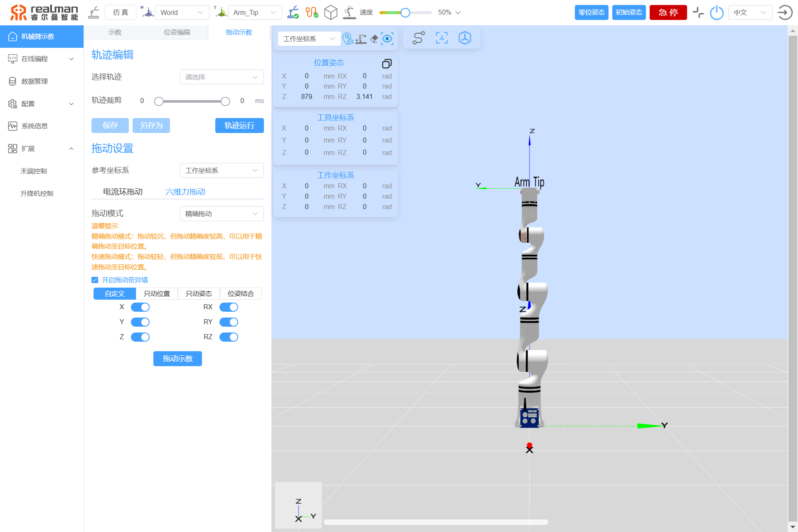Viewport: 798px width, 532px height.
Task: Click the speed slider handle at 50%
Action: click(405, 12)
